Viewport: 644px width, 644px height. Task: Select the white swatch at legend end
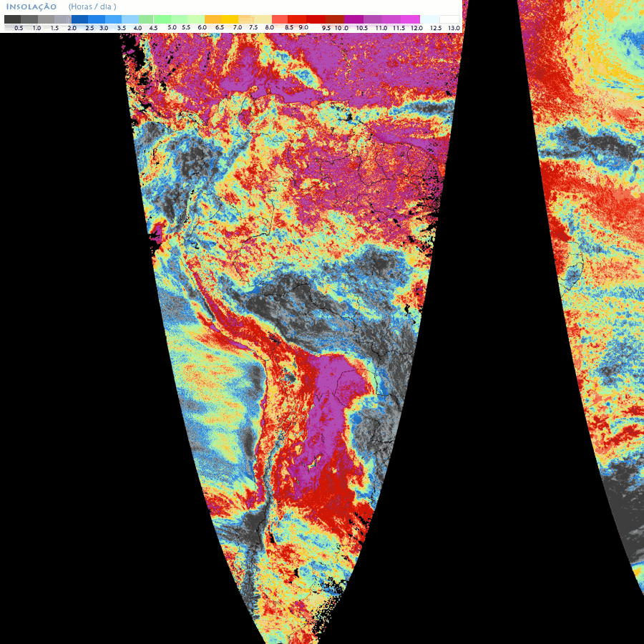[450, 19]
